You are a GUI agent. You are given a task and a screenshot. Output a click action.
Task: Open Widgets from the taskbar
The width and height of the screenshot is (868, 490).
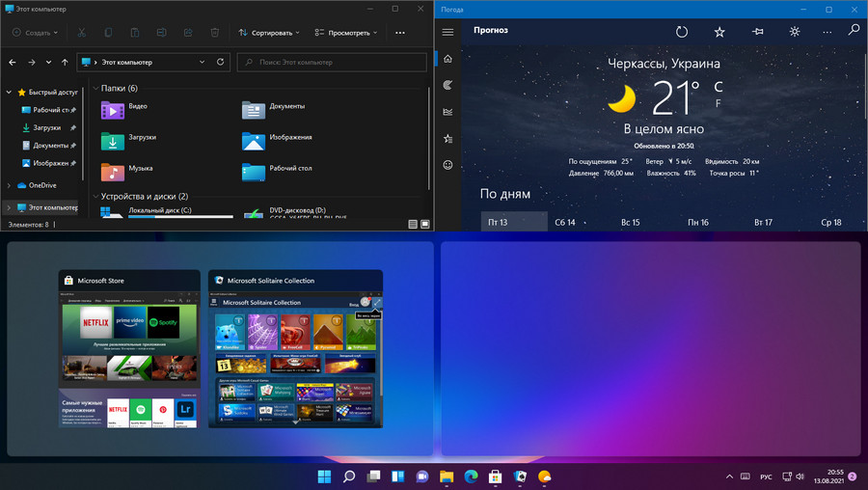397,476
